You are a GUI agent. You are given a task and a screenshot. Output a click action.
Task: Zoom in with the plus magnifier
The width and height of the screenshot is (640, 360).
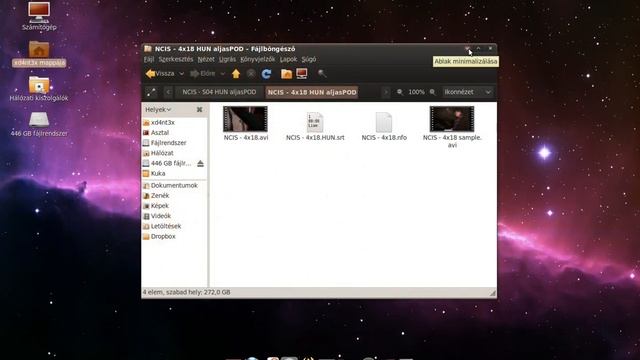pos(432,92)
